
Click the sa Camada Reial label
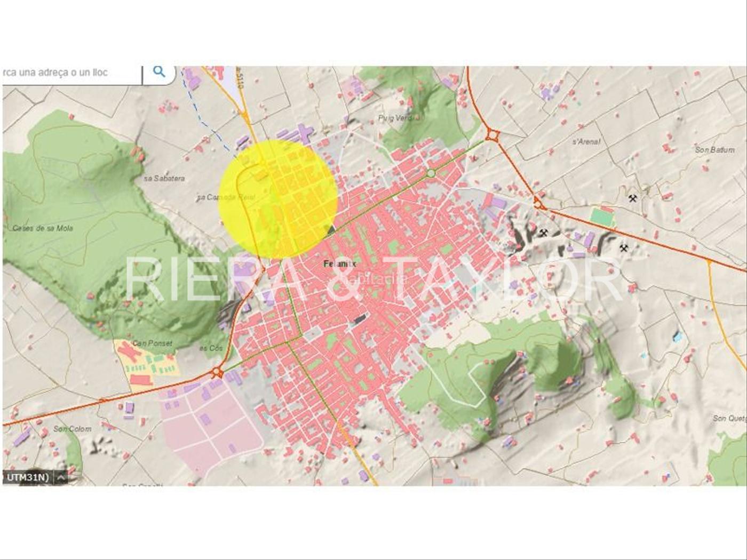[226, 197]
